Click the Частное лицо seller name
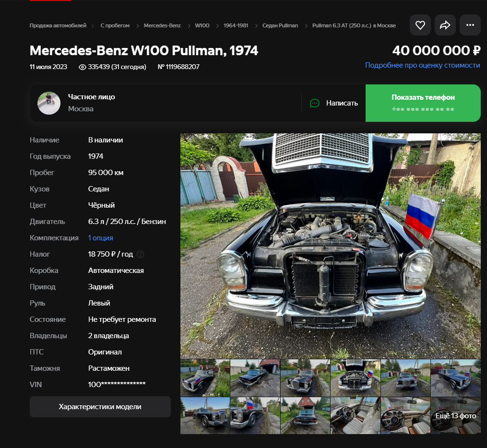Screen dimensions: 487x448 92,97
